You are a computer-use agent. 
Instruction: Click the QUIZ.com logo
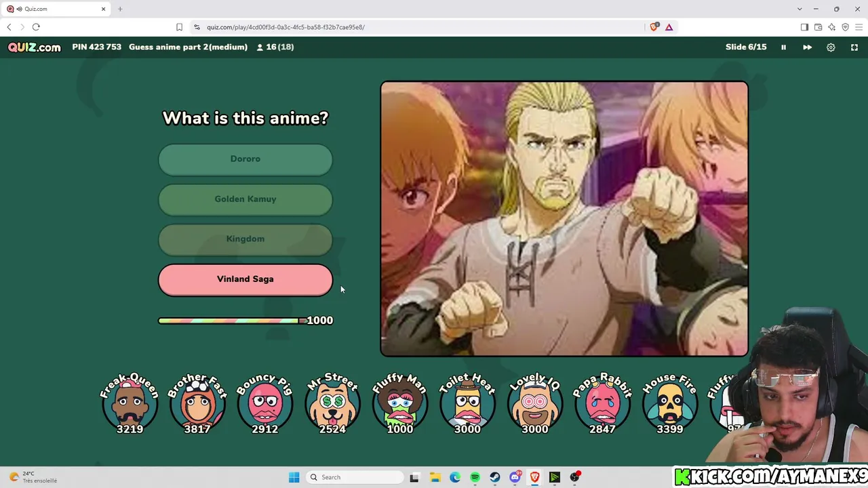[x=35, y=47]
